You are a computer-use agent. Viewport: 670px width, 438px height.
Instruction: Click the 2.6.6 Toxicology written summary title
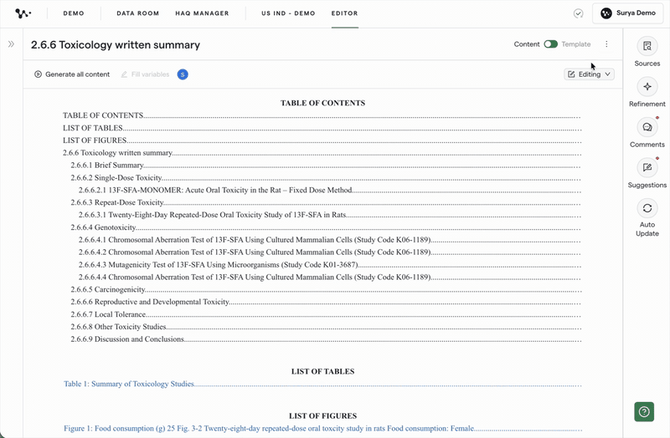click(115, 44)
